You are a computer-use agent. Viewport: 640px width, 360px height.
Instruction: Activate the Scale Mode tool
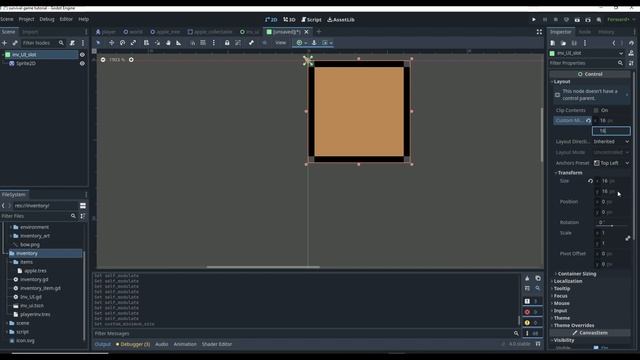[x=133, y=43]
